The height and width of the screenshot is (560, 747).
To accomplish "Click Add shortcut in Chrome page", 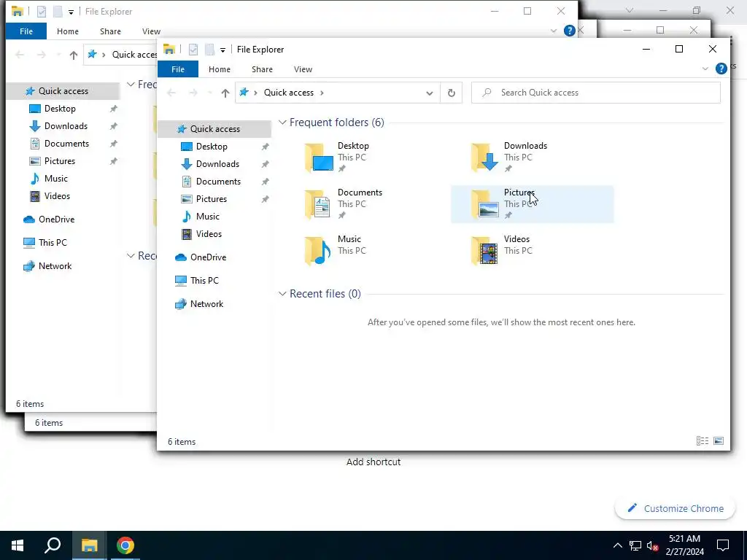I will pyautogui.click(x=373, y=462).
